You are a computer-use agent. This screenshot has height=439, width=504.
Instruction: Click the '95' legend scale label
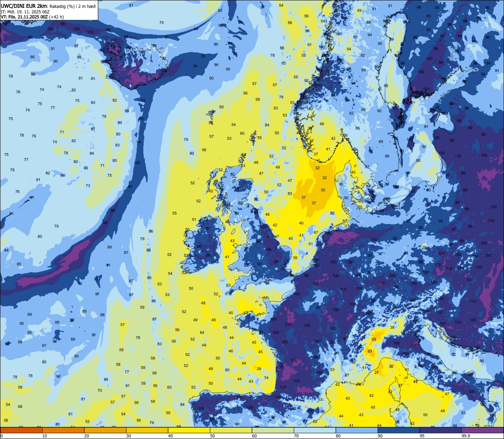[x=422, y=436]
